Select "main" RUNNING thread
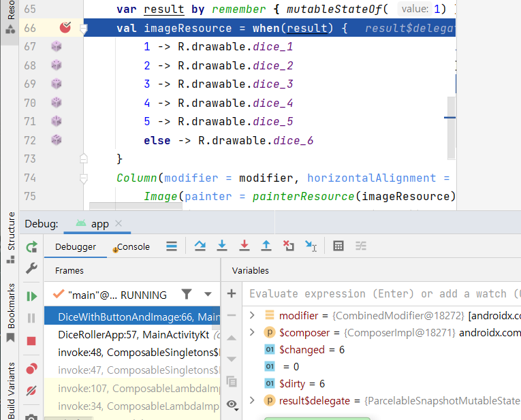The image size is (521, 420). (x=116, y=295)
